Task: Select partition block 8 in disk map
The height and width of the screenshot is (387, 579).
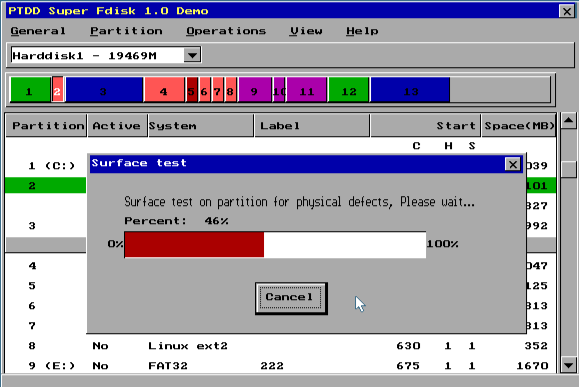Action: (x=230, y=90)
